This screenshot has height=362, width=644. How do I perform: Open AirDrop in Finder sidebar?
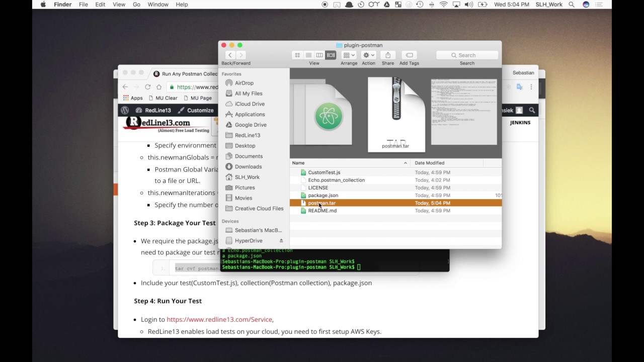244,83
